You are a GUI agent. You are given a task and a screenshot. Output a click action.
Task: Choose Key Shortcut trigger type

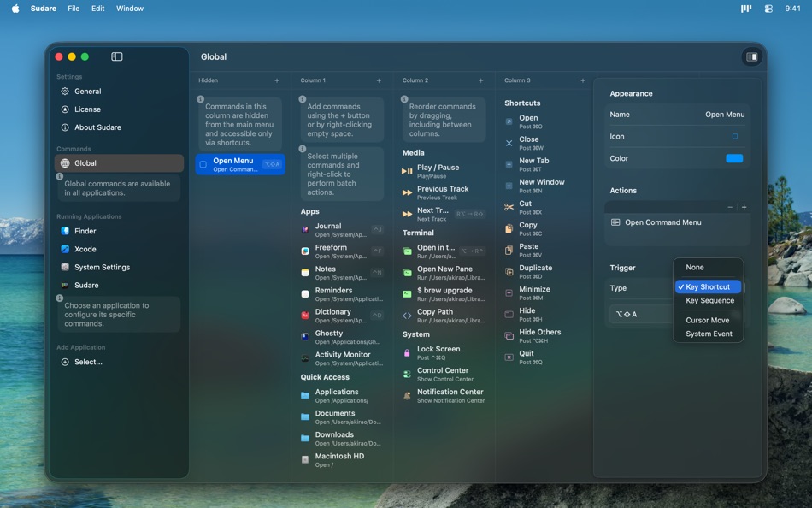point(708,287)
